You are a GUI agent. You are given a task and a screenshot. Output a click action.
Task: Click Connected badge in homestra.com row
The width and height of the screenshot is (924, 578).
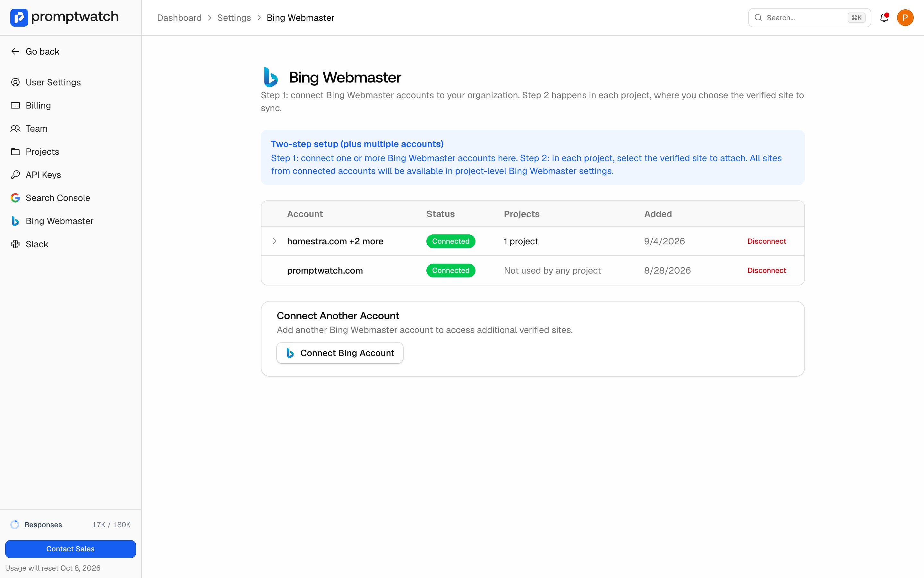tap(450, 241)
